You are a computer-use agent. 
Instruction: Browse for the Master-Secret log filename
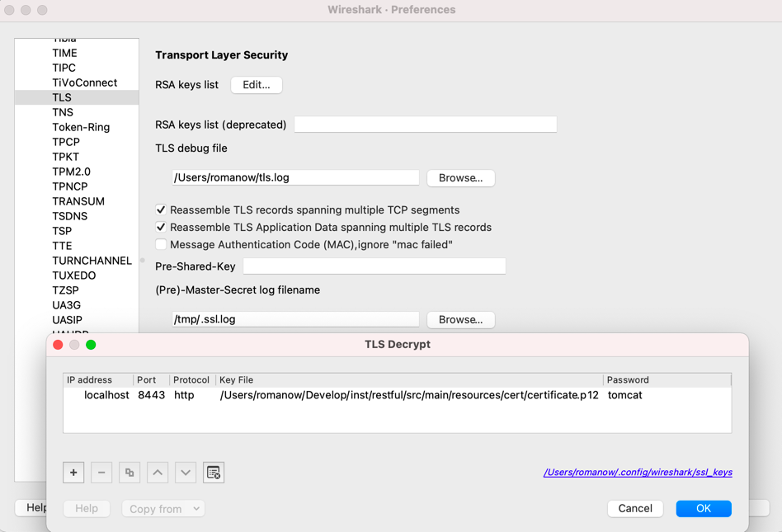coord(460,319)
